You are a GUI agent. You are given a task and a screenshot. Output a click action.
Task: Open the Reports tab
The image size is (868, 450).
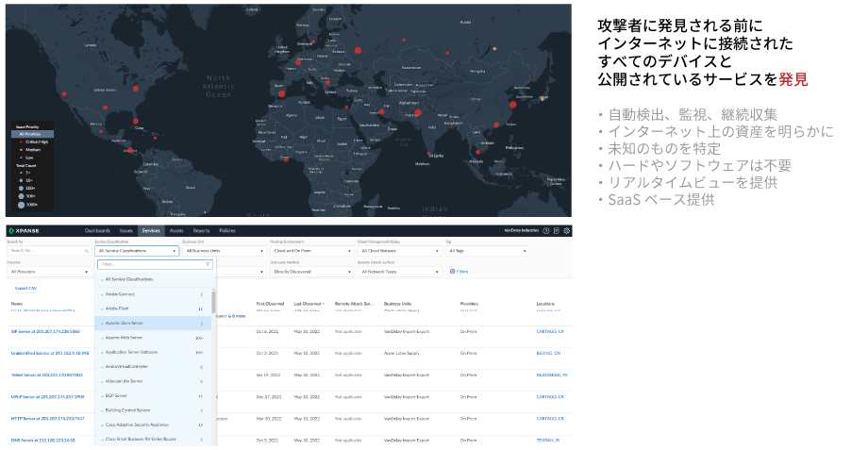(201, 231)
